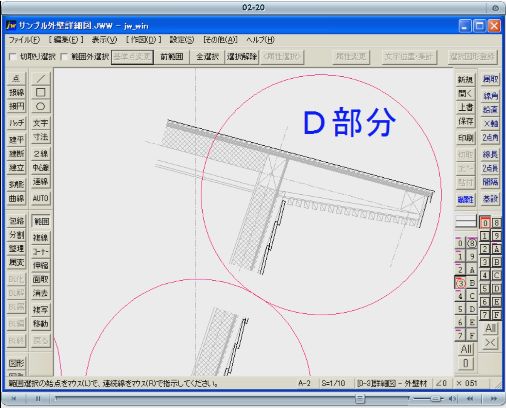Select the rectangle (□) drawing tool

pyautogui.click(x=40, y=92)
